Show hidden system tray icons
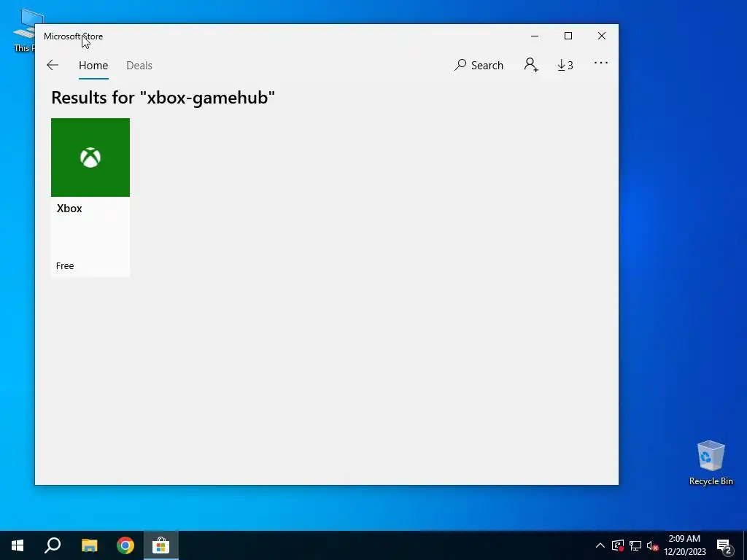Image resolution: width=747 pixels, height=560 pixels. (600, 545)
